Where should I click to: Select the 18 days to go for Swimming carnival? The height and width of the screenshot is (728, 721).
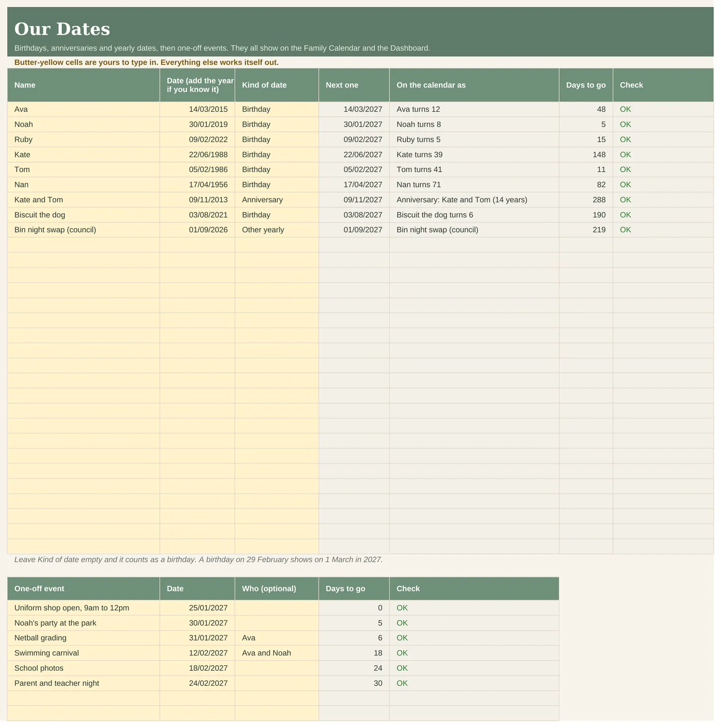coord(354,654)
